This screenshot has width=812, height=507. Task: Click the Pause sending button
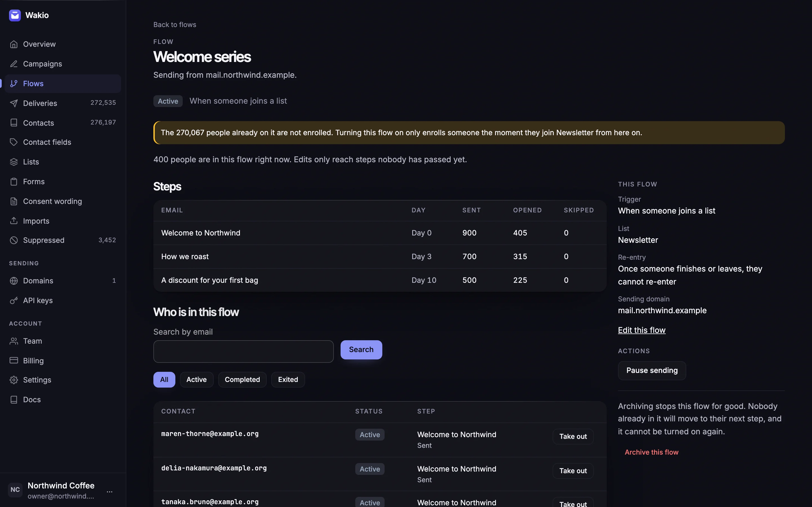tap(652, 370)
